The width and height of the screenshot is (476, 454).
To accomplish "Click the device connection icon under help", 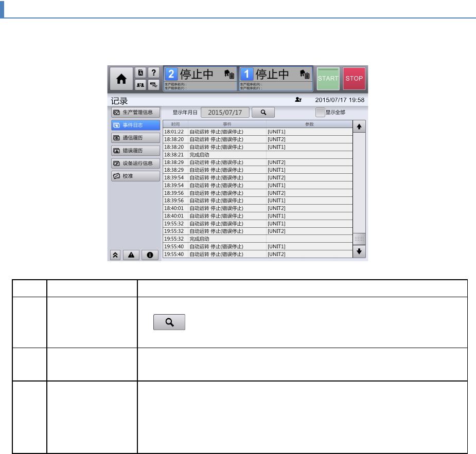I will pyautogui.click(x=154, y=85).
